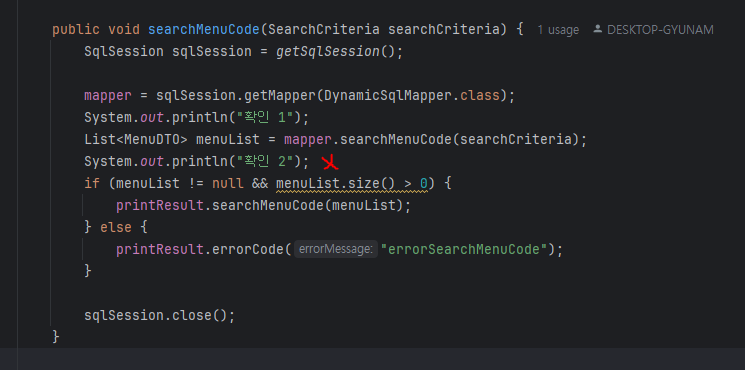Click the DESKTOP-GYUNAM author hint

click(660, 30)
